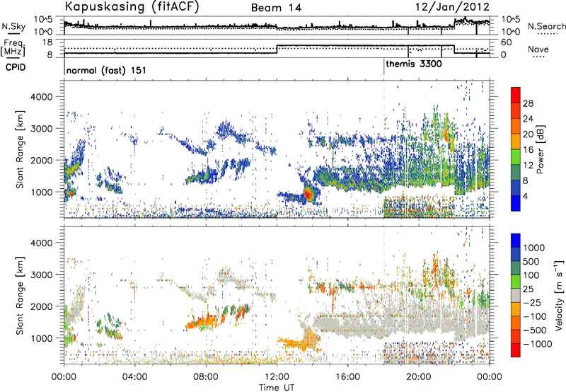Click the "16:00" time tick label
The image size is (566, 392).
coord(347,377)
